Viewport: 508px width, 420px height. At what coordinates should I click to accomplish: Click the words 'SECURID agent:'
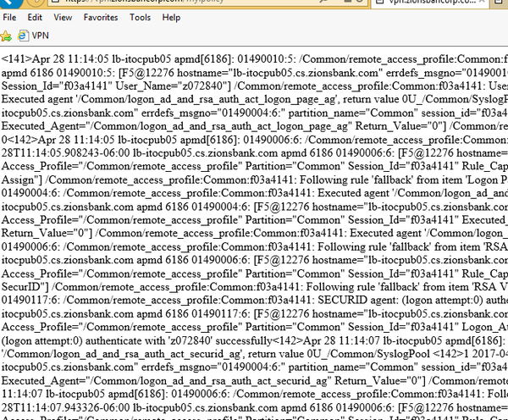point(357,300)
